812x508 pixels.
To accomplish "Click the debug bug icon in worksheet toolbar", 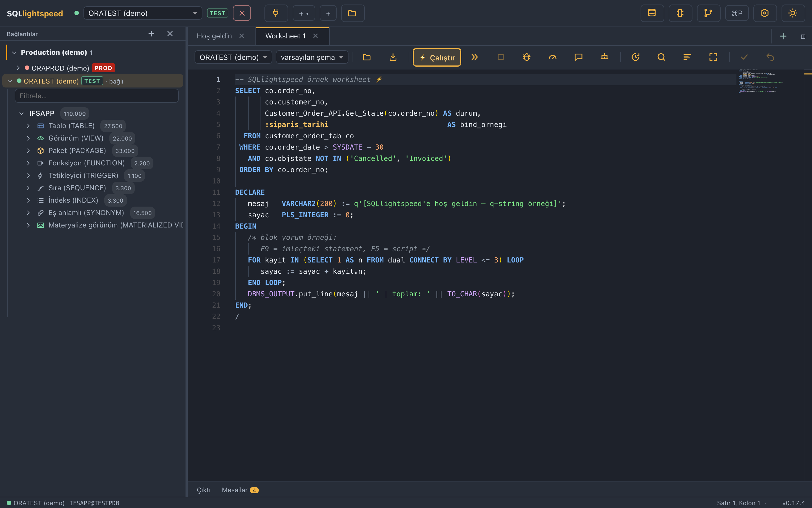I will click(526, 57).
